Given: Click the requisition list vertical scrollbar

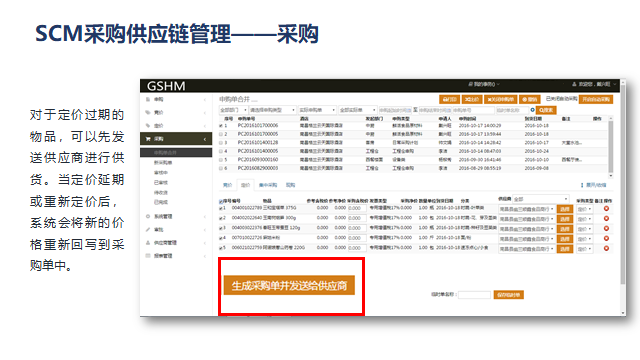Looking at the screenshot, I should [x=611, y=147].
